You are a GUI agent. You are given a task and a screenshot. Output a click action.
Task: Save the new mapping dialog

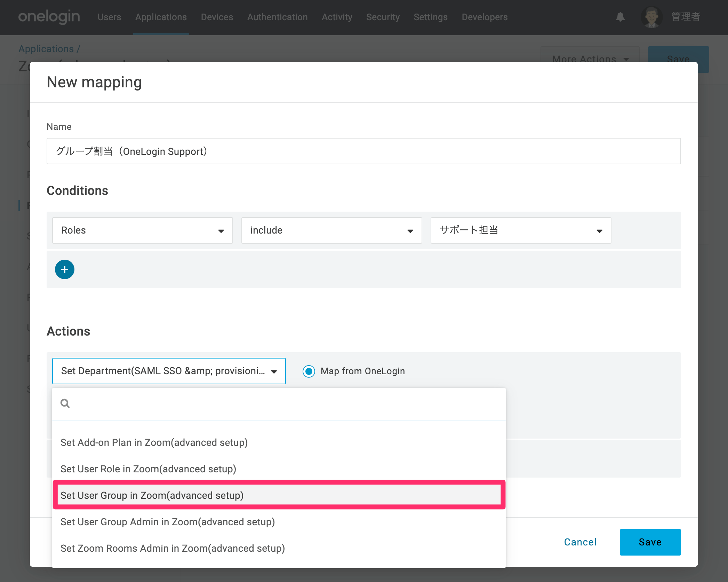click(x=650, y=542)
